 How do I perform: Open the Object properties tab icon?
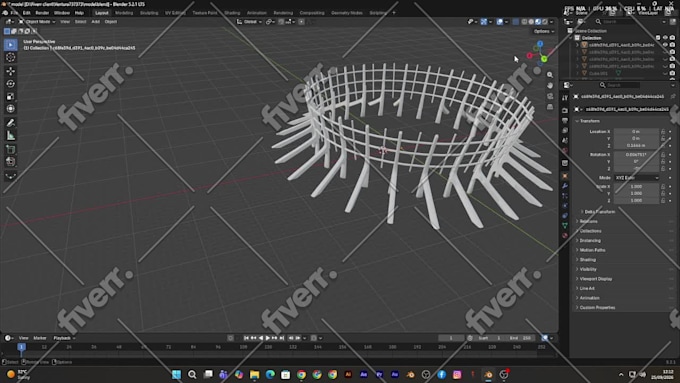pyautogui.click(x=565, y=176)
